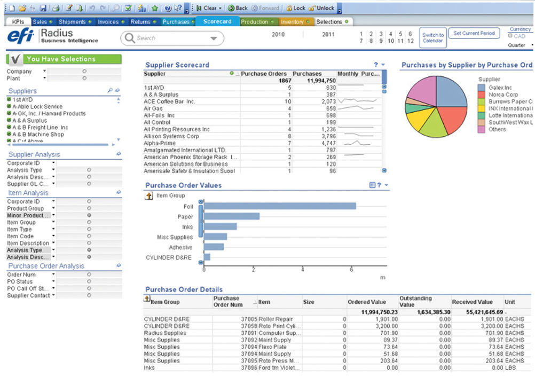Viewport: 535px width, 392px height.
Task: Open the search box dropdown arrow
Action: point(214,38)
